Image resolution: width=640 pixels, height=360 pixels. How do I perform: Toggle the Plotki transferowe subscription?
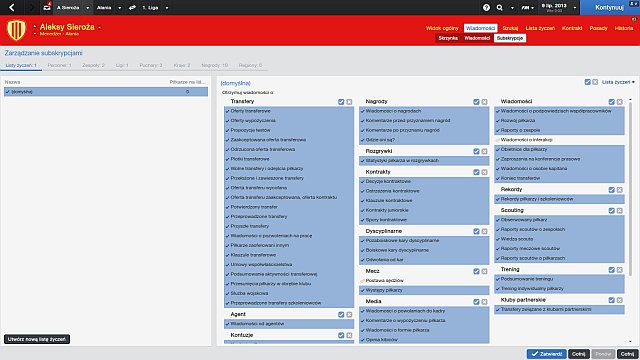click(289, 159)
